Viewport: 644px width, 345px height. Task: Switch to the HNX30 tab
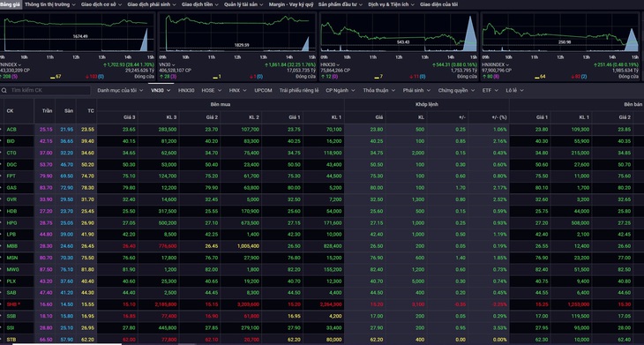[x=186, y=90]
